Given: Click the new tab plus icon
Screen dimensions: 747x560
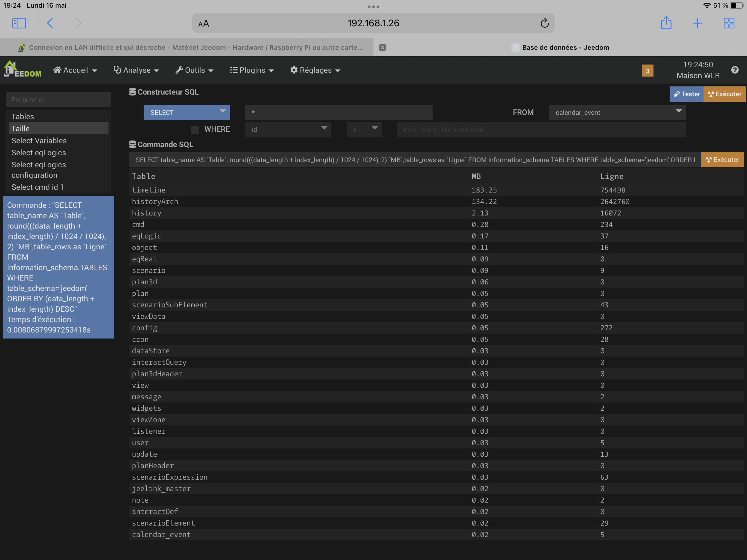Looking at the screenshot, I should (697, 23).
